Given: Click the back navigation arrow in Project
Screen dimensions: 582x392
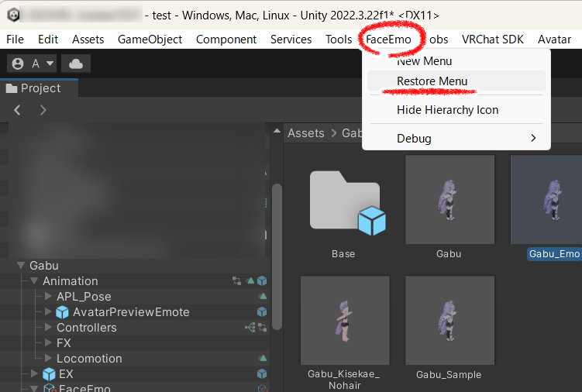Looking at the screenshot, I should point(18,110).
